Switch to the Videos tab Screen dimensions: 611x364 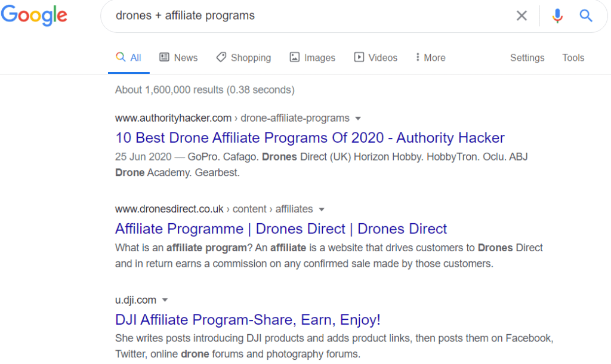(x=376, y=58)
